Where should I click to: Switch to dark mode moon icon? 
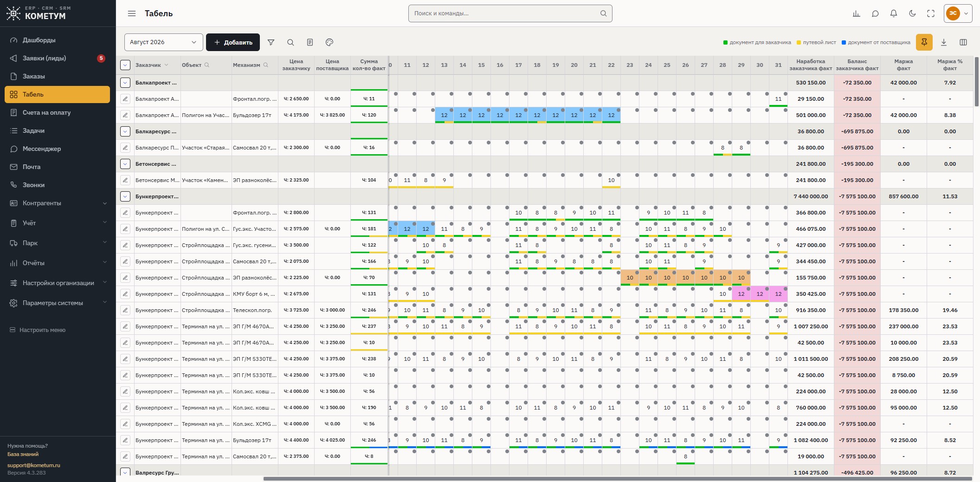(912, 13)
